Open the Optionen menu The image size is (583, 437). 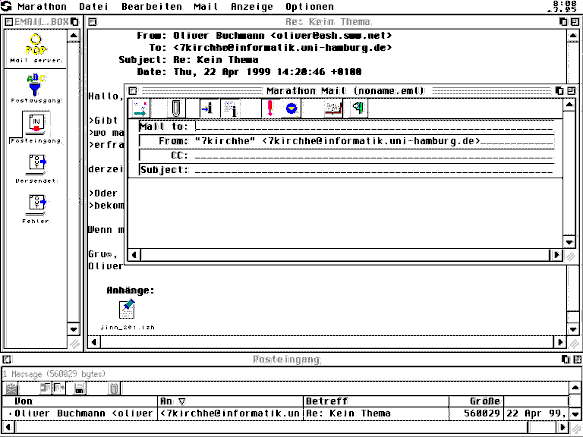[309, 7]
